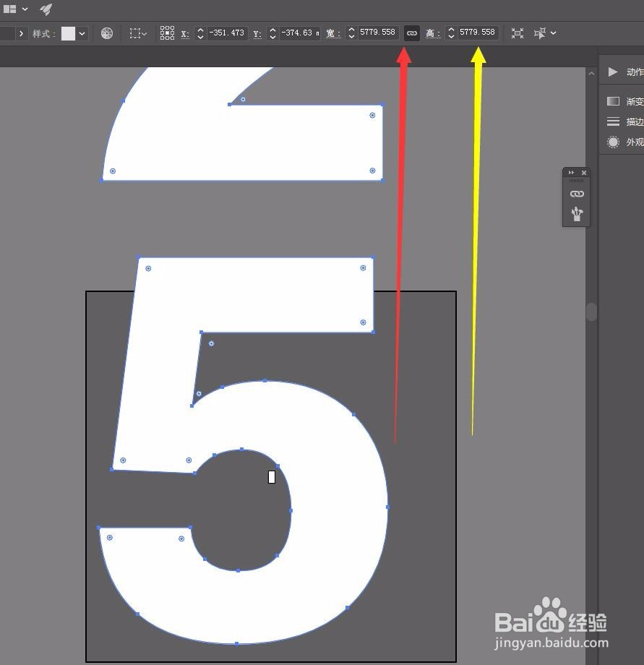644x665 pixels.
Task: Click the 样式 graphic style swatch
Action: coord(68,33)
